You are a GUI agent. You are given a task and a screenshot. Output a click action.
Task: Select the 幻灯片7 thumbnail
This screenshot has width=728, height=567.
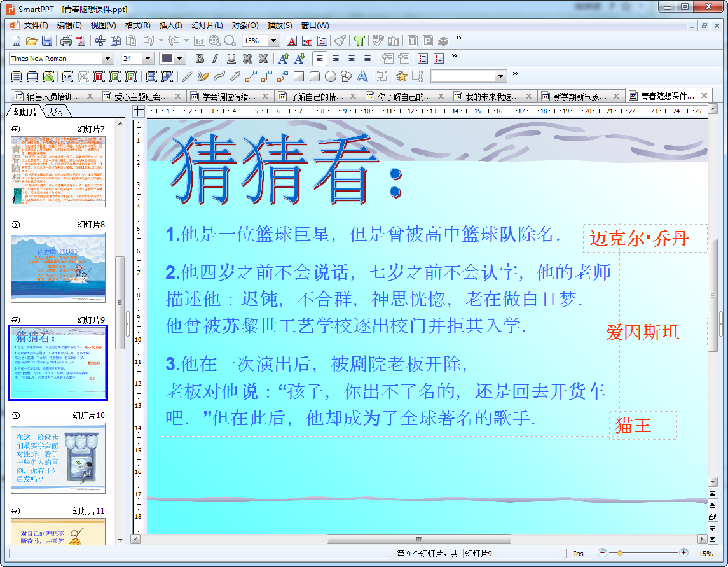tap(58, 172)
